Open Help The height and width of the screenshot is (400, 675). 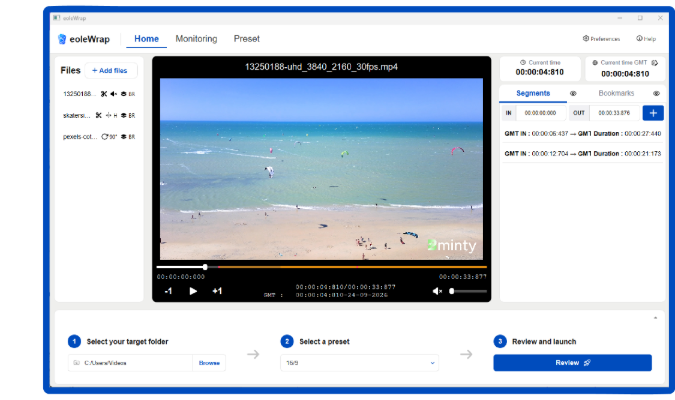(x=646, y=39)
